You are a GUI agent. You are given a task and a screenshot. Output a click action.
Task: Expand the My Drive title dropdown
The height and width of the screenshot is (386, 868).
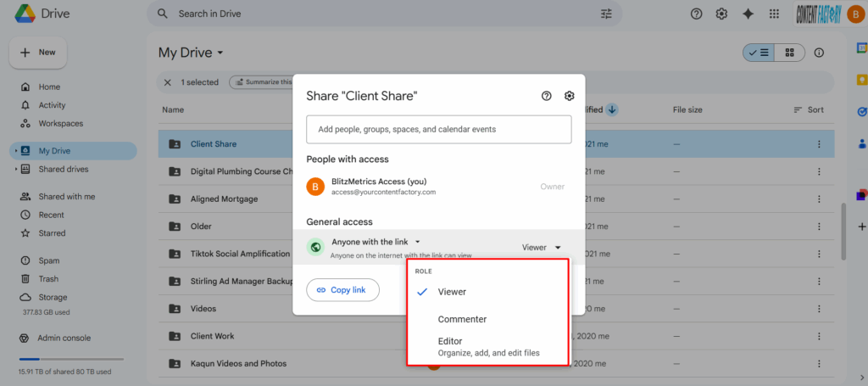220,53
